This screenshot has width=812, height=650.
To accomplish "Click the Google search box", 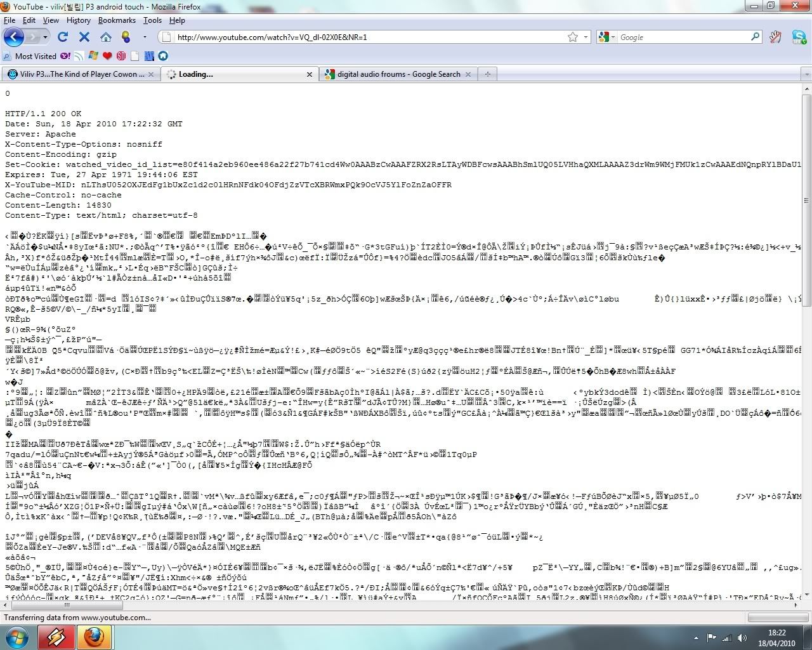I will click(684, 37).
